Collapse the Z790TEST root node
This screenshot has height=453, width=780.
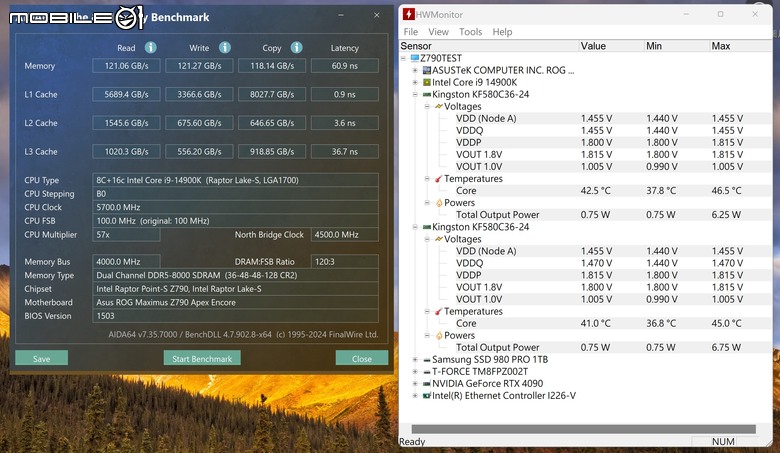(403, 58)
